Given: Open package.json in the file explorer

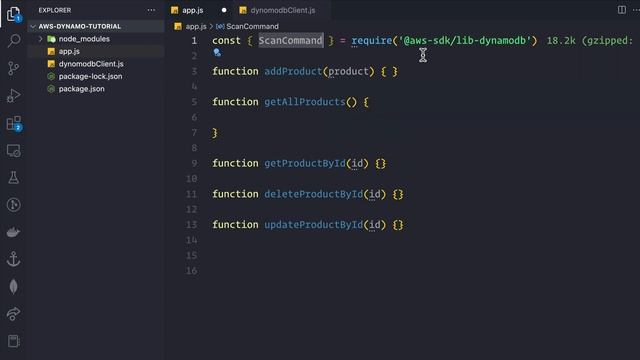Looking at the screenshot, I should (81, 89).
